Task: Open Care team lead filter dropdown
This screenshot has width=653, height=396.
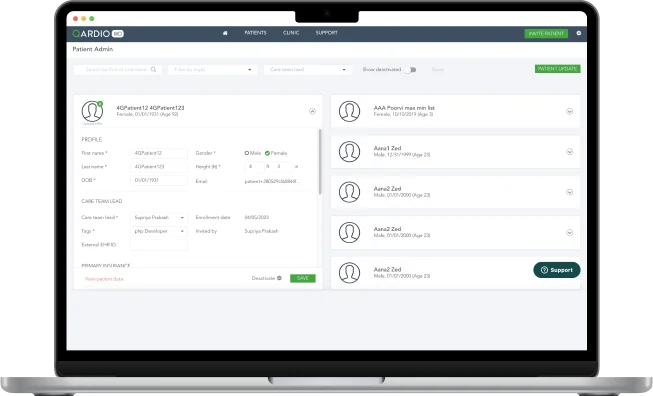Action: coord(308,70)
